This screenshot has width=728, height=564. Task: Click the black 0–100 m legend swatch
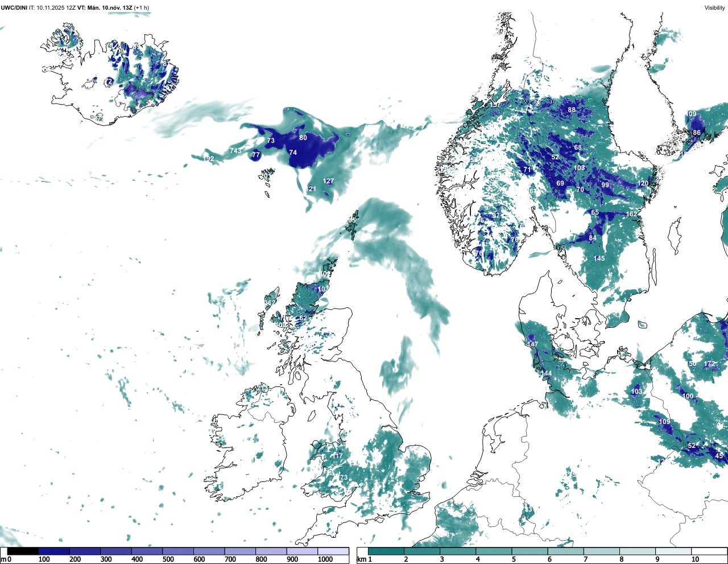23,551
